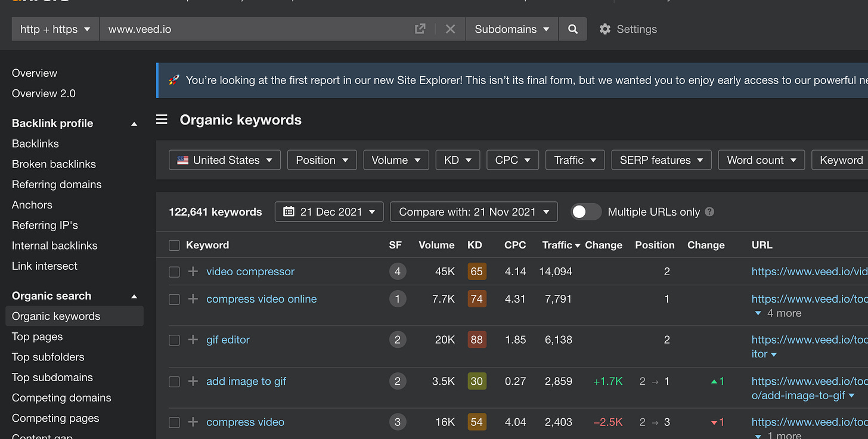The height and width of the screenshot is (439, 868).
Task: Check the compress video row checkbox
Action: (x=174, y=422)
